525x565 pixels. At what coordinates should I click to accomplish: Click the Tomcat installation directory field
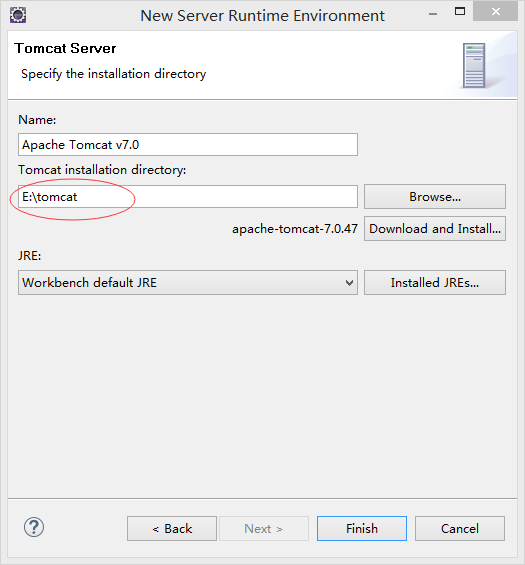[188, 196]
